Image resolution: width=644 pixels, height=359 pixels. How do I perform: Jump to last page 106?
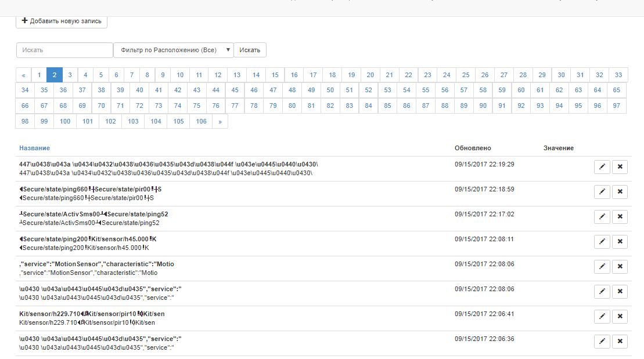tap(202, 122)
